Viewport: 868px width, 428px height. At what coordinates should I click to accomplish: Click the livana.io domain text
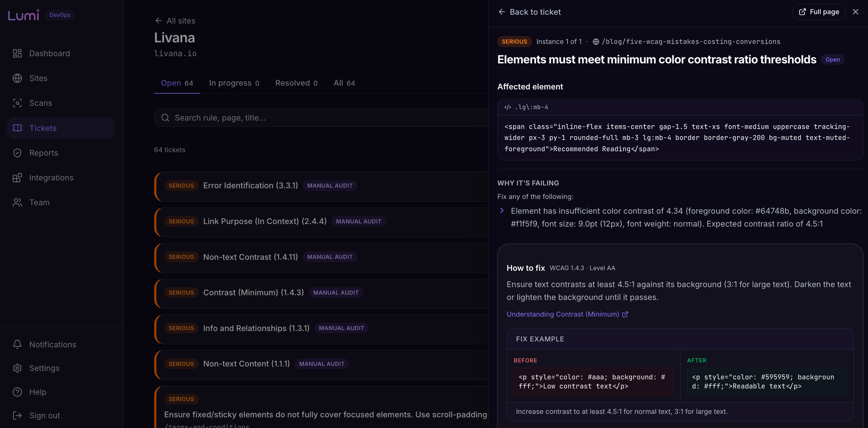click(175, 54)
